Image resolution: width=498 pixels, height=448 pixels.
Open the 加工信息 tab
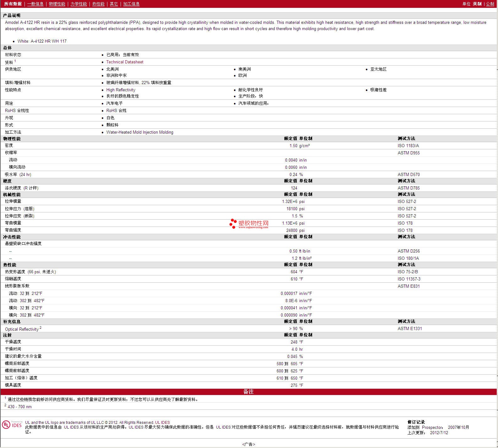pos(131,4)
